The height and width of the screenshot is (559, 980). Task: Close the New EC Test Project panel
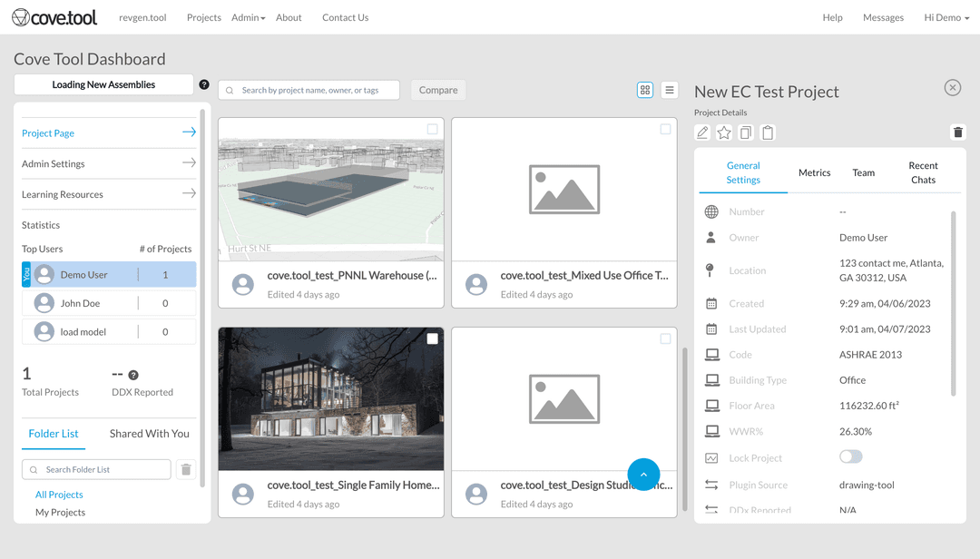tap(953, 87)
